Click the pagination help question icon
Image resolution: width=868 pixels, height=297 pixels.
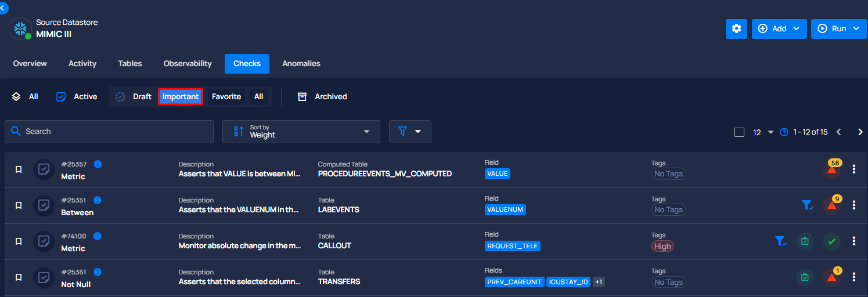(x=784, y=132)
